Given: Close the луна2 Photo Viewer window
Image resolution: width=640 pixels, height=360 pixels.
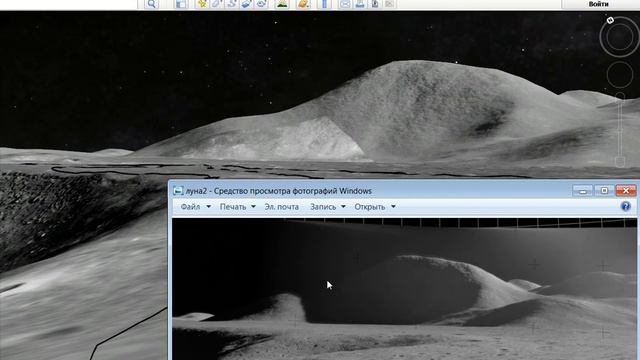Looking at the screenshot, I should coord(626,191).
